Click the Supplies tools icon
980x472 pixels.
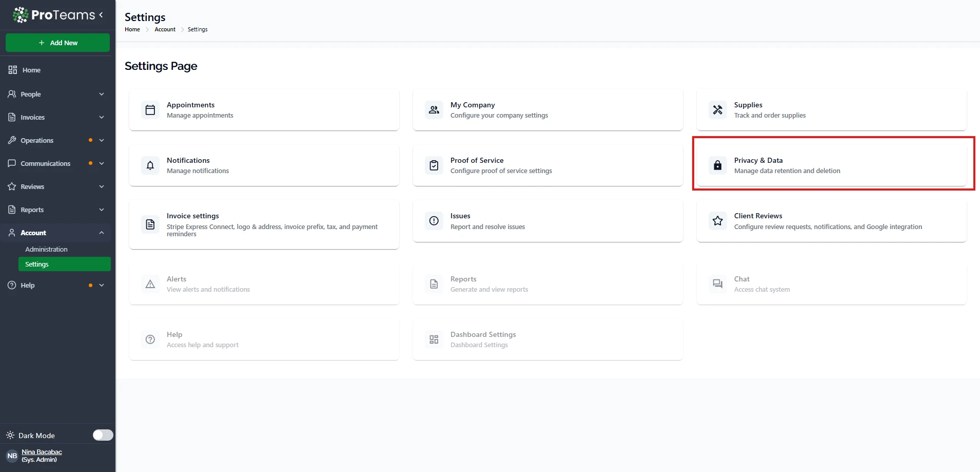pyautogui.click(x=718, y=110)
